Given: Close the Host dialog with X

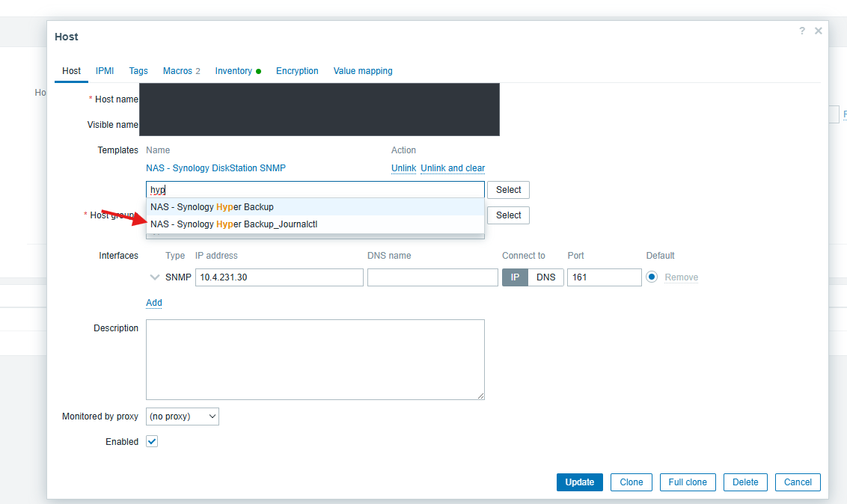Looking at the screenshot, I should [819, 31].
